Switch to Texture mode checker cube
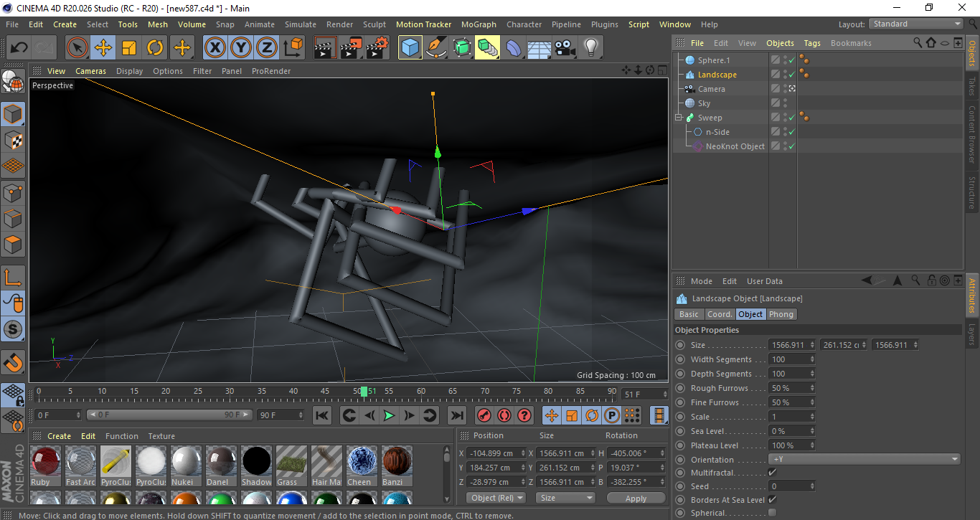Screen dimensions: 980x520 click(x=13, y=140)
